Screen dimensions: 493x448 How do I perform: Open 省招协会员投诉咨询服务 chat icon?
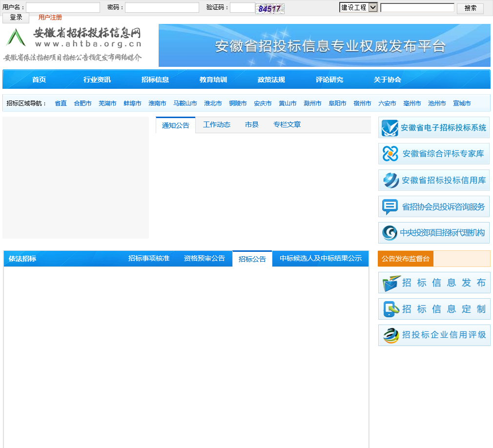390,207
